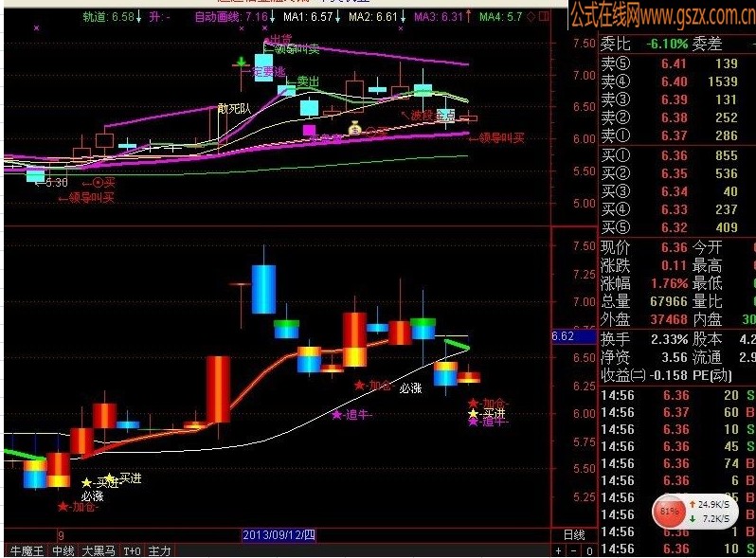Click the 买② price 6.35 row
756x558 pixels.
[670, 173]
